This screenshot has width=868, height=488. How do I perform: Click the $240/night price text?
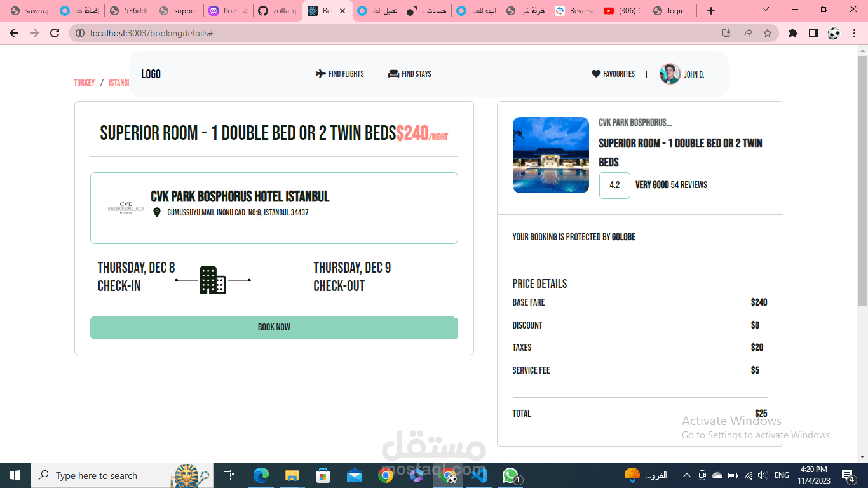click(422, 133)
